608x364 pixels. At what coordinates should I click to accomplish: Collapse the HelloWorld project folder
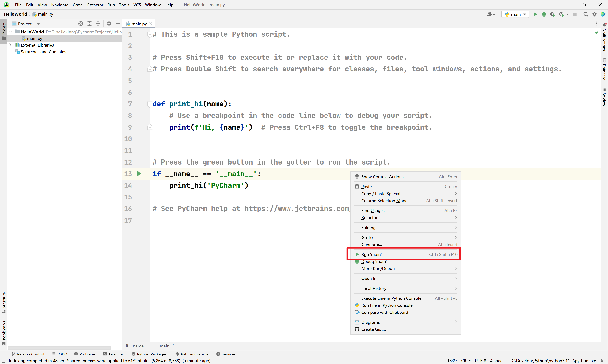point(11,31)
